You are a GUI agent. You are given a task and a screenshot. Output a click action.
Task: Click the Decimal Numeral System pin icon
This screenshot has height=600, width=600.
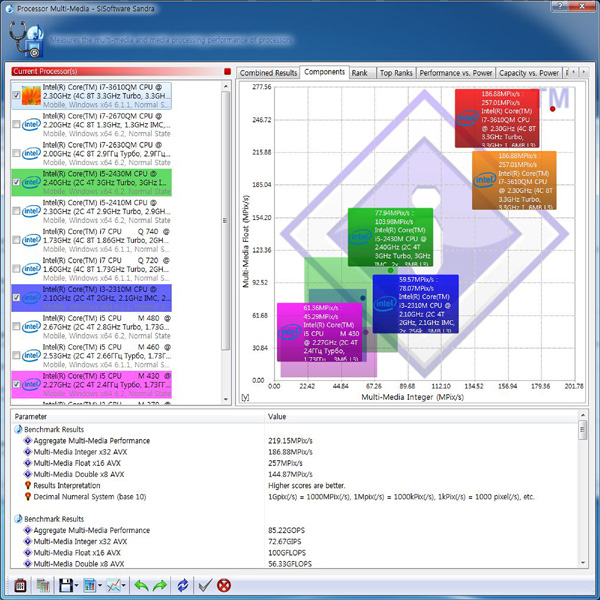click(x=28, y=496)
